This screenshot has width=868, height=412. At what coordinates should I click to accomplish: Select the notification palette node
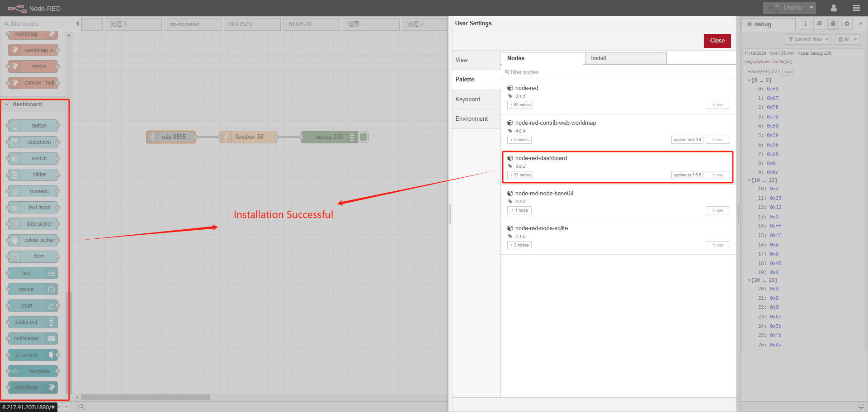33,338
